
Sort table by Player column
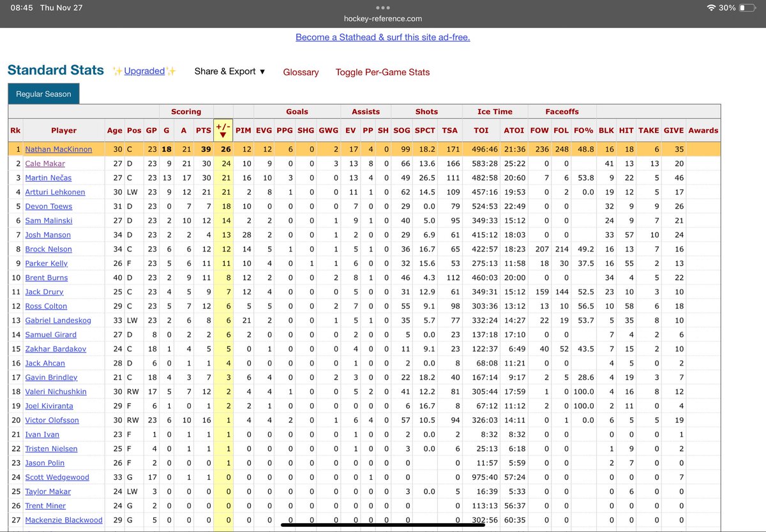(x=64, y=130)
